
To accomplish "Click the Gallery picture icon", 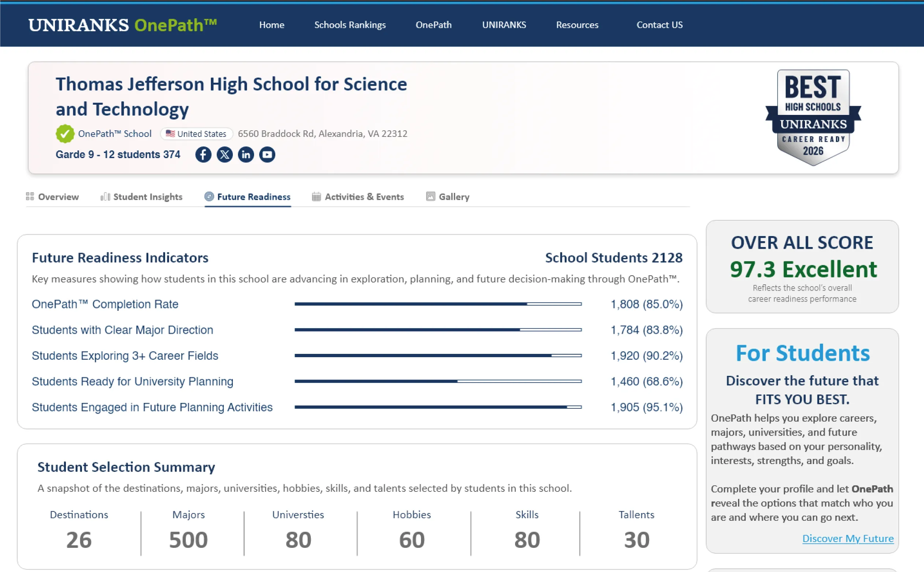I will (431, 197).
